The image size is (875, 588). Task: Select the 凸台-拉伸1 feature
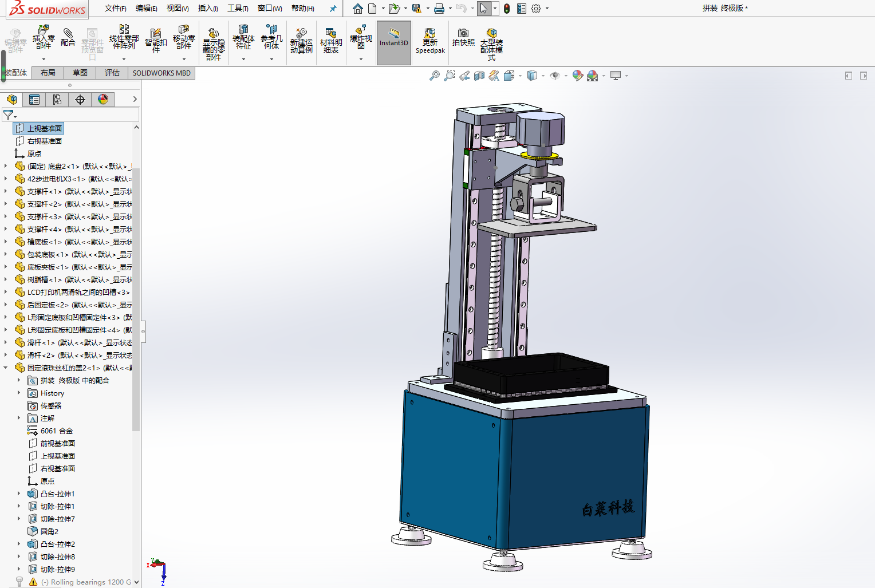point(57,494)
